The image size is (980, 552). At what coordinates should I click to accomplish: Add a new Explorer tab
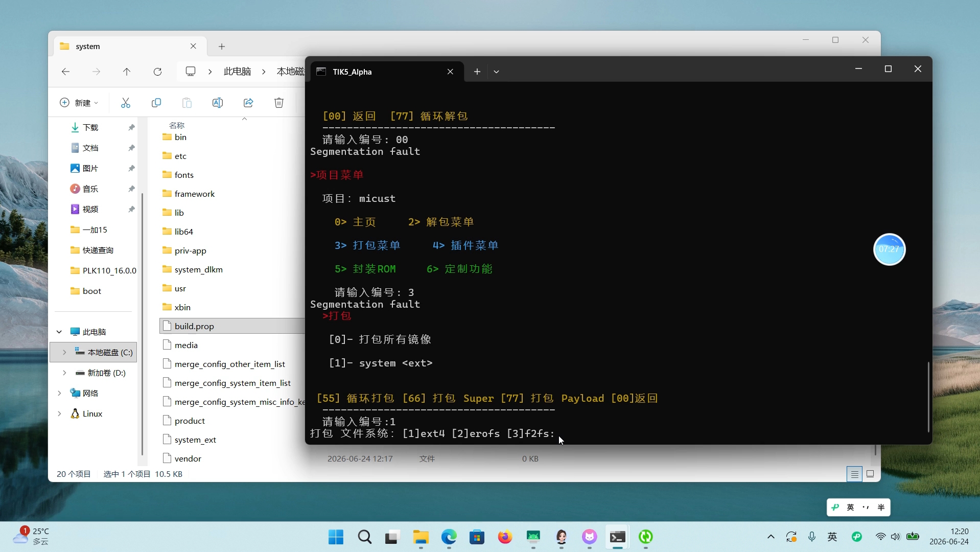pos(222,47)
